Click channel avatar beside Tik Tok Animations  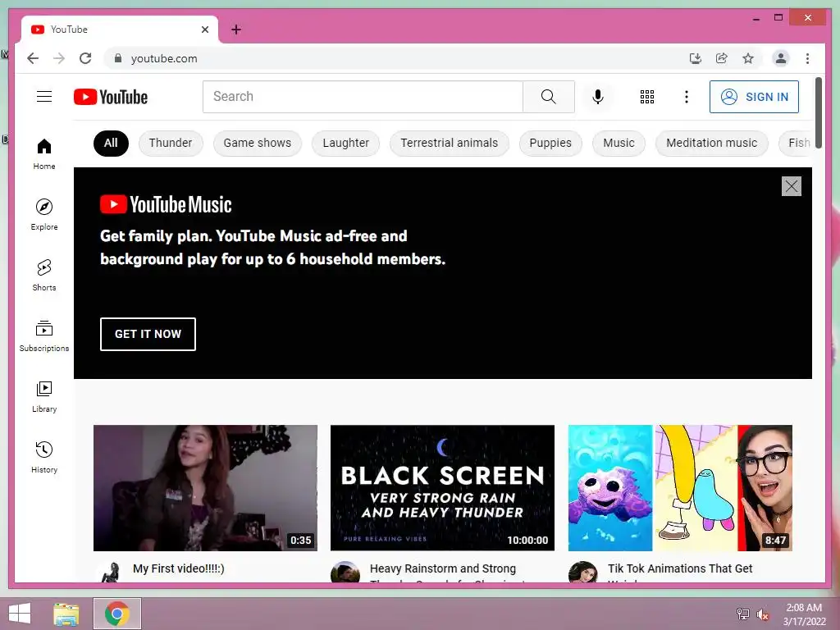click(583, 572)
